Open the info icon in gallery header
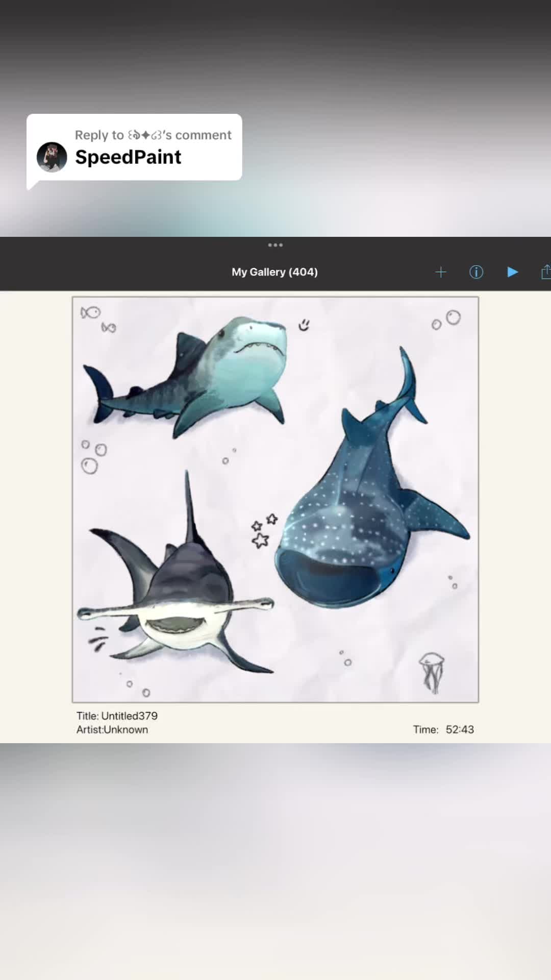551x980 pixels. 476,272
